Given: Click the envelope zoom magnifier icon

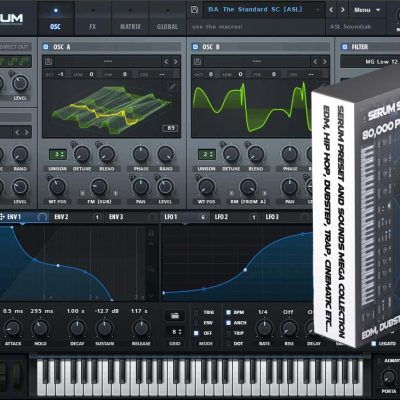Looking at the screenshot, I should pyautogui.click(x=151, y=268).
